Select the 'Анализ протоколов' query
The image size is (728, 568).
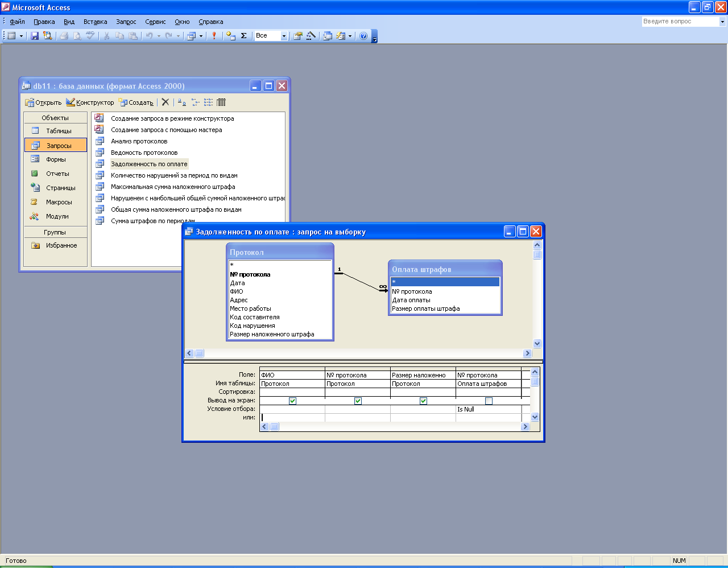pos(139,141)
